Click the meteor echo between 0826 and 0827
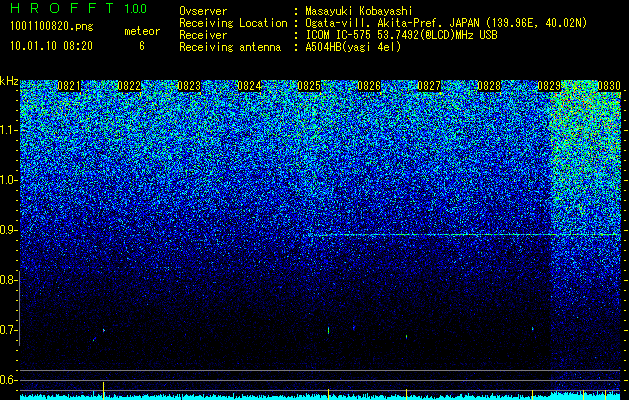 coord(406,336)
